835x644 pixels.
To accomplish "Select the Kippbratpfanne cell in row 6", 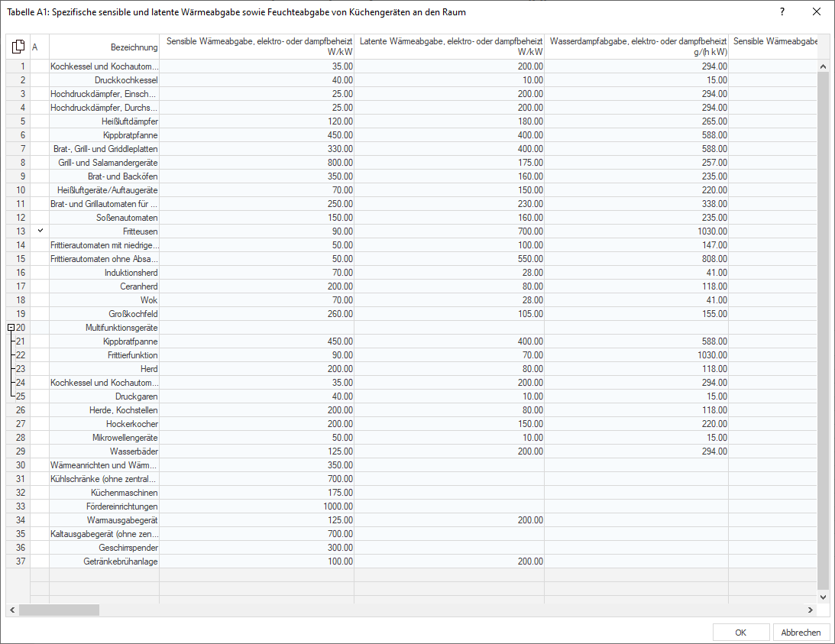I will coord(105,135).
